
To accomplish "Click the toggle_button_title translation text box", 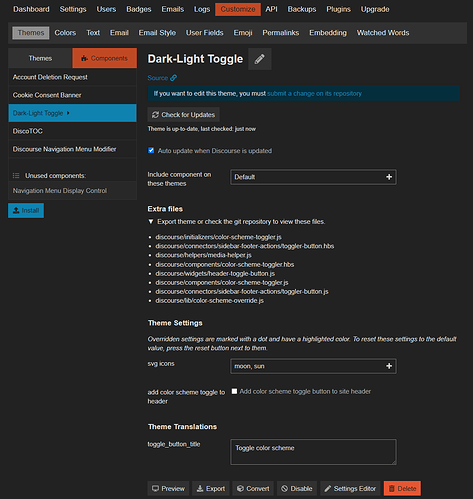I will pyautogui.click(x=313, y=452).
